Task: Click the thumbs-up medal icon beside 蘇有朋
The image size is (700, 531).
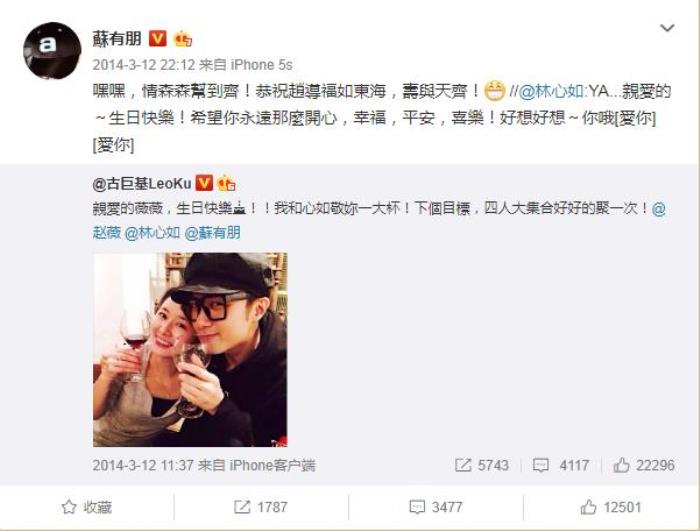Action: coord(183,39)
